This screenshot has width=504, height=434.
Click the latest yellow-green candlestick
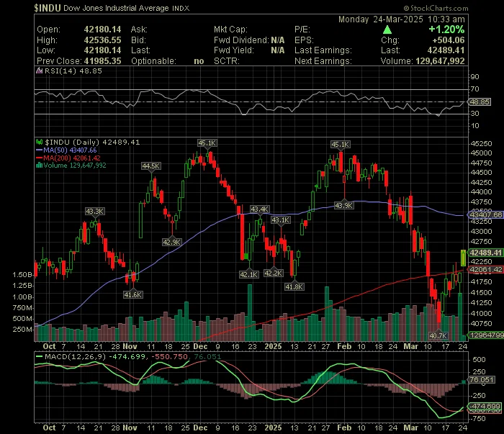[463, 258]
